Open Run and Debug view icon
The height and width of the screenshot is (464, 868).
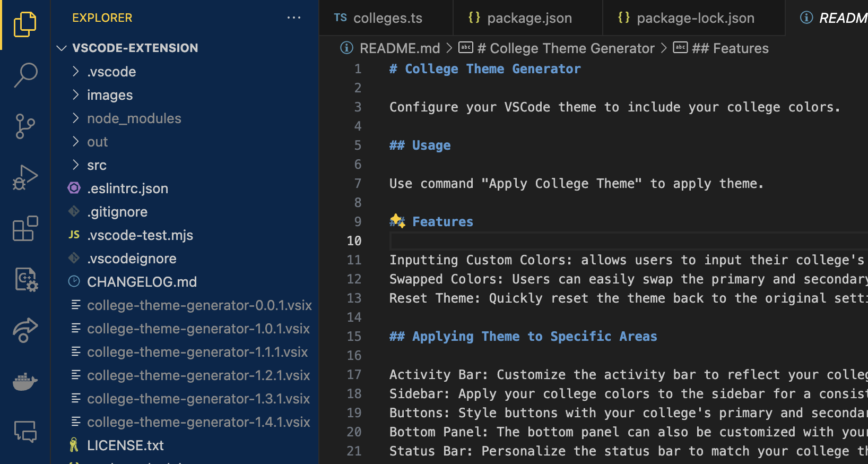25,177
